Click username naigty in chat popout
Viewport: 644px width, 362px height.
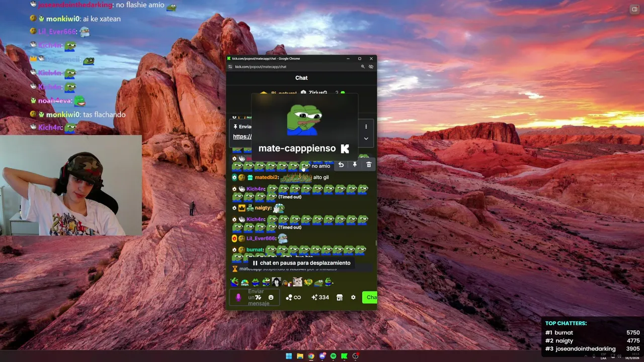coord(263,208)
